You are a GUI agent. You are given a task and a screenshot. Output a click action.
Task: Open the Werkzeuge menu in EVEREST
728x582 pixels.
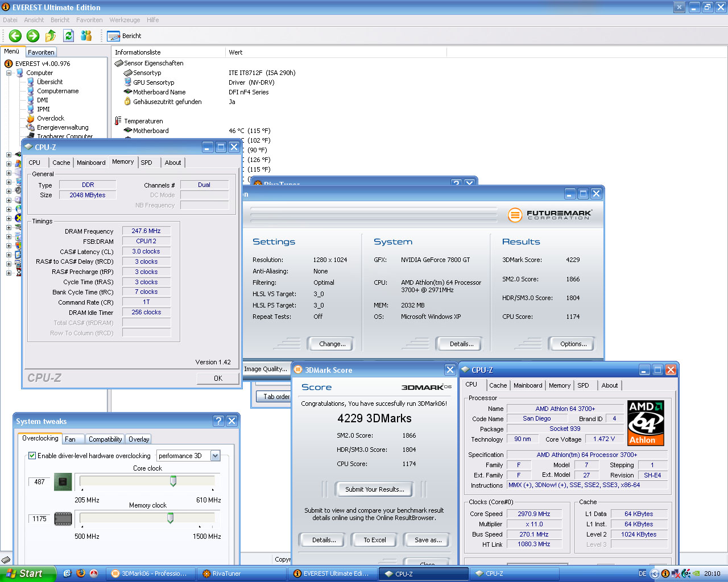coord(125,20)
